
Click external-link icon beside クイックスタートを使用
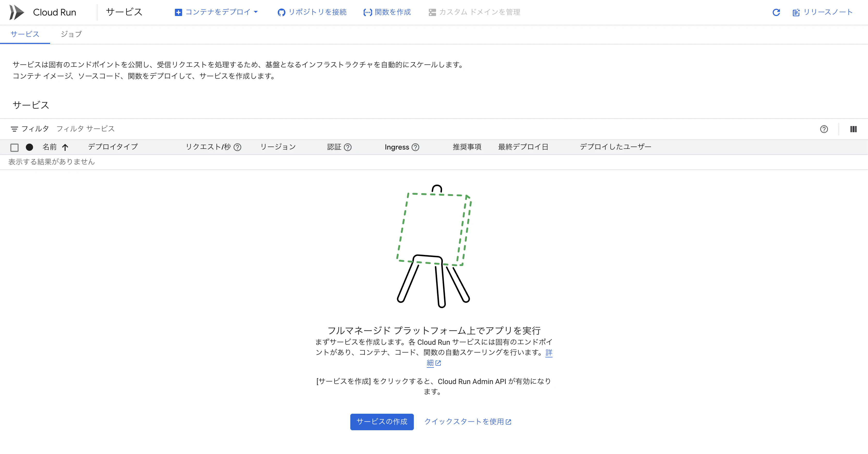pyautogui.click(x=508, y=422)
